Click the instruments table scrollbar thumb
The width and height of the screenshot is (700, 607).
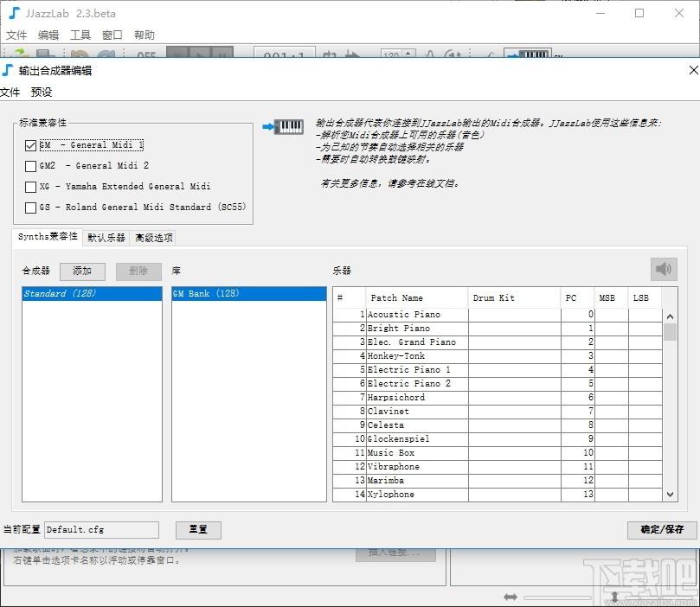click(x=670, y=332)
